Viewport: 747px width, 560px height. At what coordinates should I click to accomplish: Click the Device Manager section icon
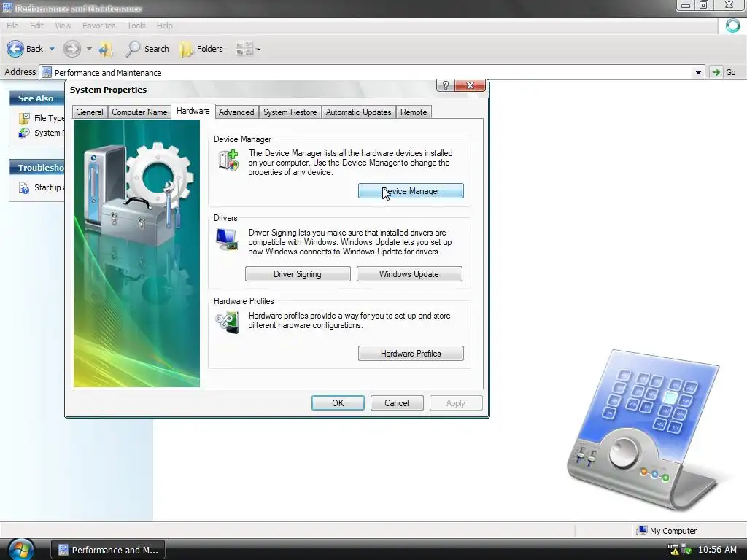pyautogui.click(x=228, y=160)
